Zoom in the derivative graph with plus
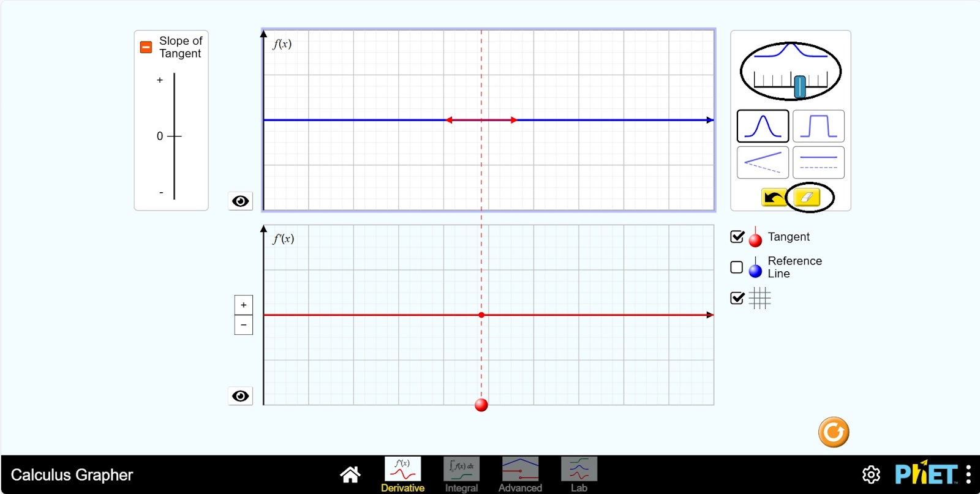 pyautogui.click(x=244, y=305)
